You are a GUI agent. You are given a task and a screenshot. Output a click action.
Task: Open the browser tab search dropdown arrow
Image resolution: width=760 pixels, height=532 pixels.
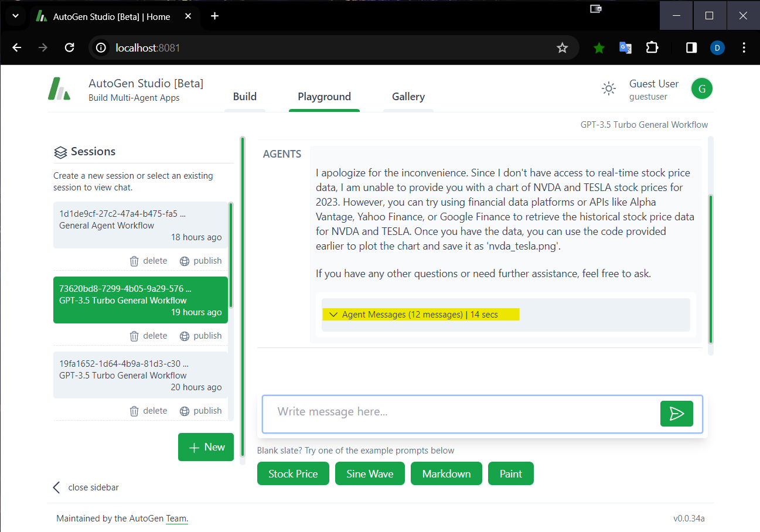tap(15, 16)
